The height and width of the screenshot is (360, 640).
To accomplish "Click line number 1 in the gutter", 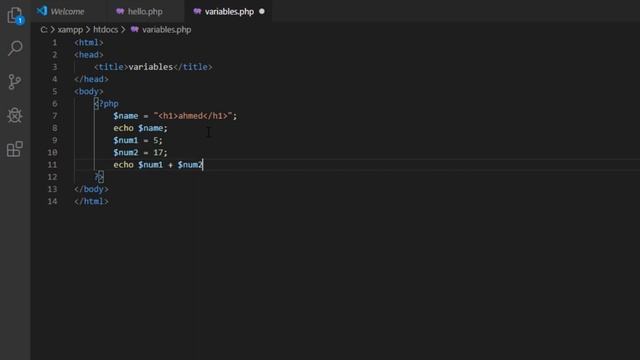I will tap(55, 42).
